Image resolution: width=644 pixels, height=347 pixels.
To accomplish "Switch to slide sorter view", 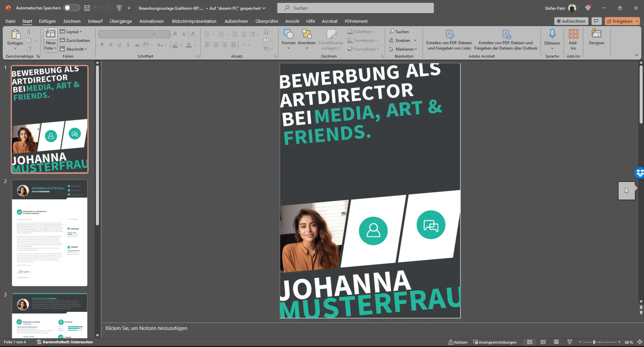I will tap(543, 342).
